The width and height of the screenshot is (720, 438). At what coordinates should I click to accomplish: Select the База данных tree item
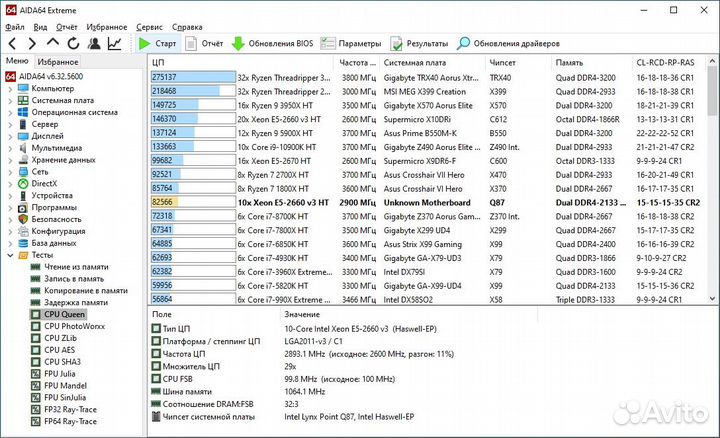[x=47, y=243]
